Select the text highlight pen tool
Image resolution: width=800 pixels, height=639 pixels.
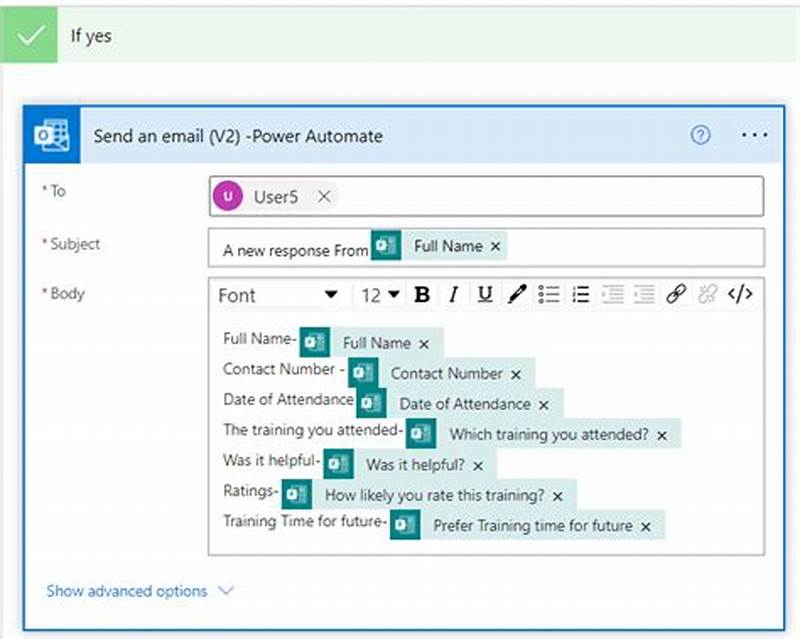pyautogui.click(x=517, y=295)
